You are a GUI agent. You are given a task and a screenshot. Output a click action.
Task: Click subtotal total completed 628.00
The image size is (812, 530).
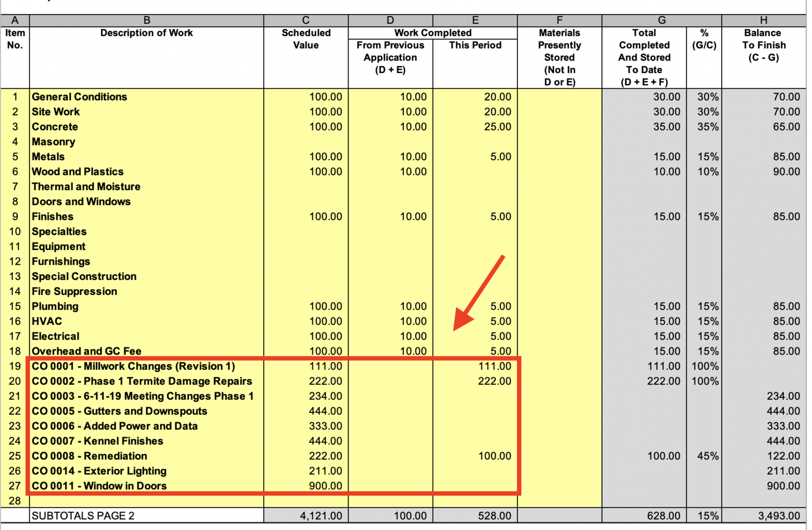tap(664, 516)
